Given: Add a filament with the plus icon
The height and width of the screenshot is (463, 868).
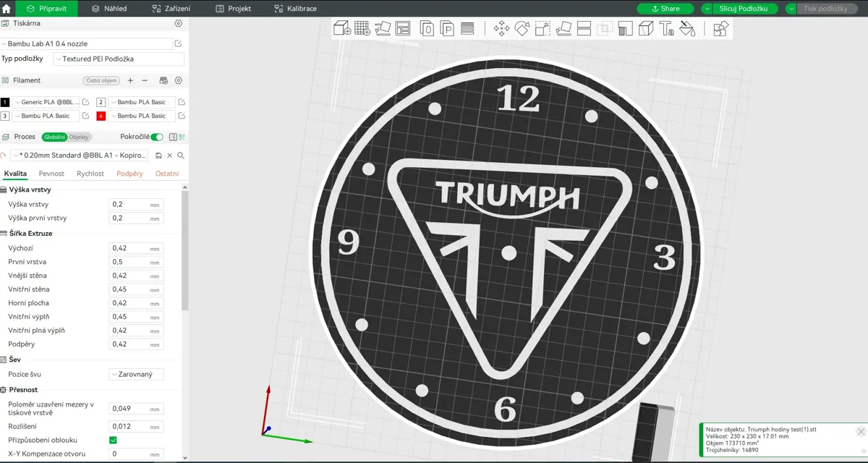Looking at the screenshot, I should click(x=130, y=80).
